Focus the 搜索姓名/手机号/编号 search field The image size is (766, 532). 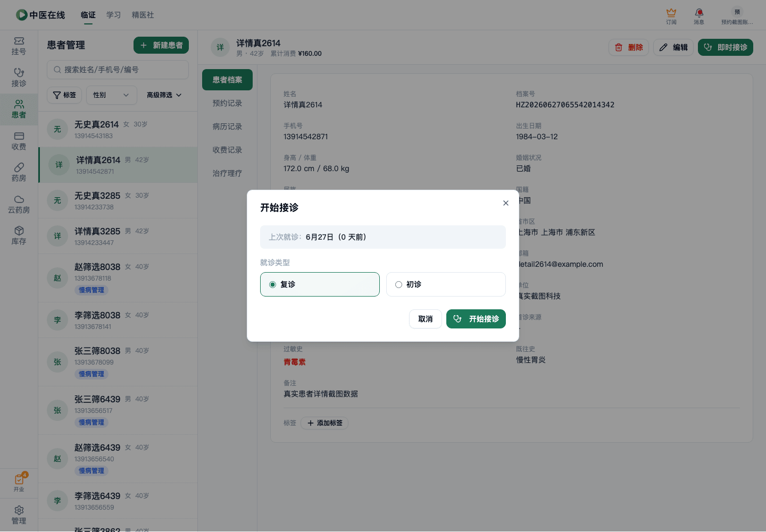pyautogui.click(x=118, y=70)
